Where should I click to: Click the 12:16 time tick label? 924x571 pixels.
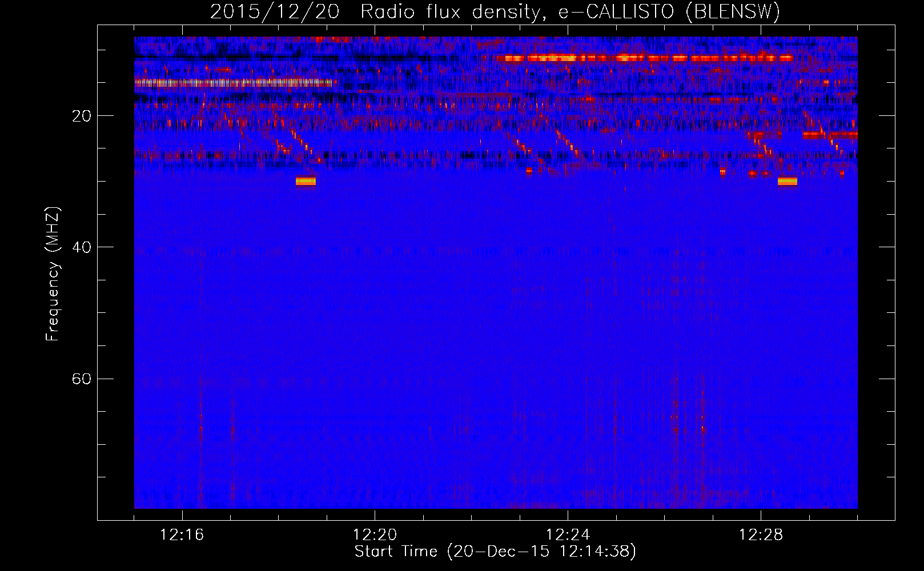pyautogui.click(x=182, y=535)
